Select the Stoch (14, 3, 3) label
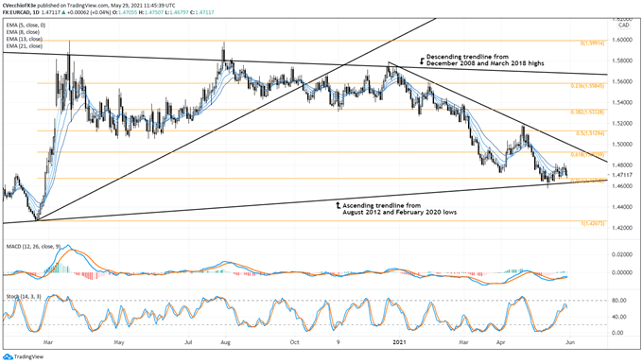643x364 pixels. 24,296
